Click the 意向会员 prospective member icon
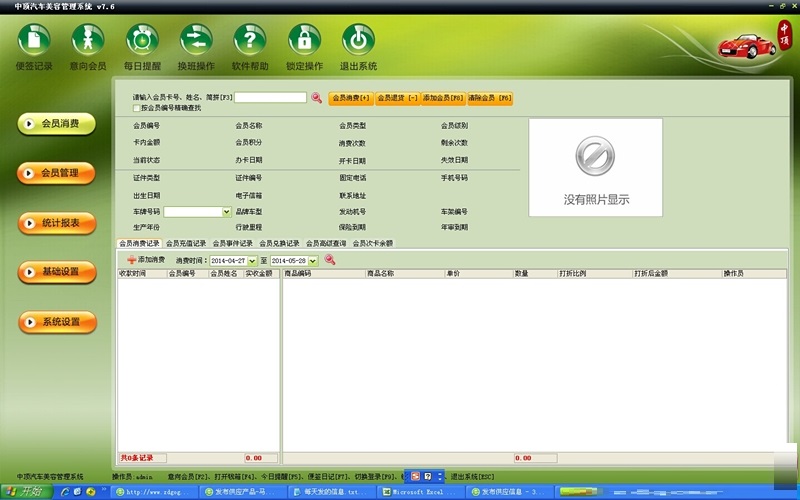The height and width of the screenshot is (500, 800). (88, 41)
